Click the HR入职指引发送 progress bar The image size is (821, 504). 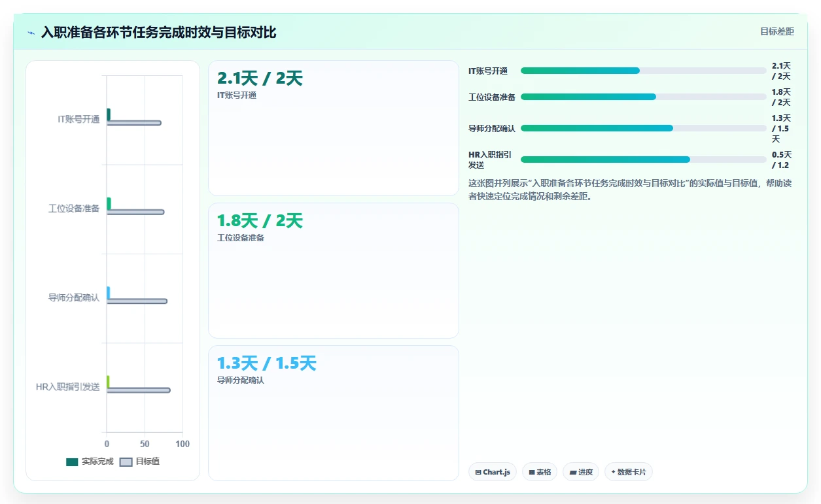(x=644, y=160)
